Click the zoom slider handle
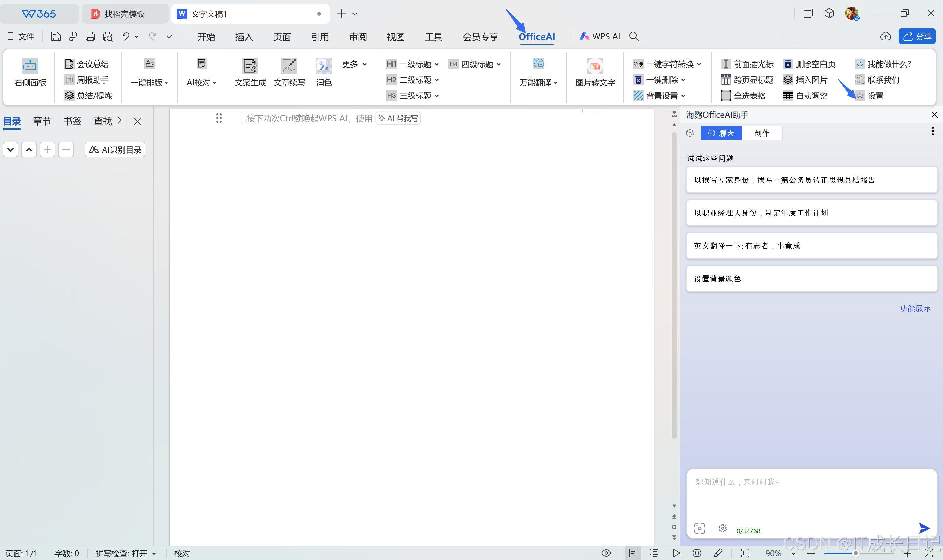Viewport: 943px width, 560px height. [x=855, y=553]
